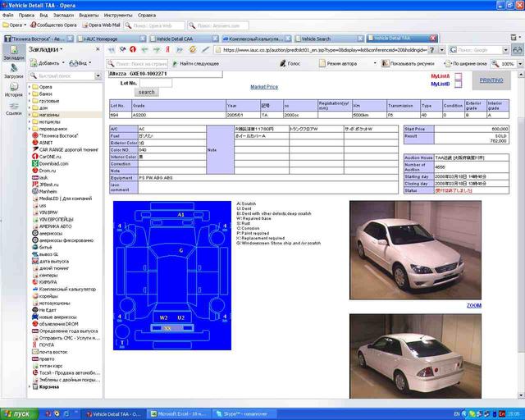
Task: Click the PRINTING link
Action: 491,80
